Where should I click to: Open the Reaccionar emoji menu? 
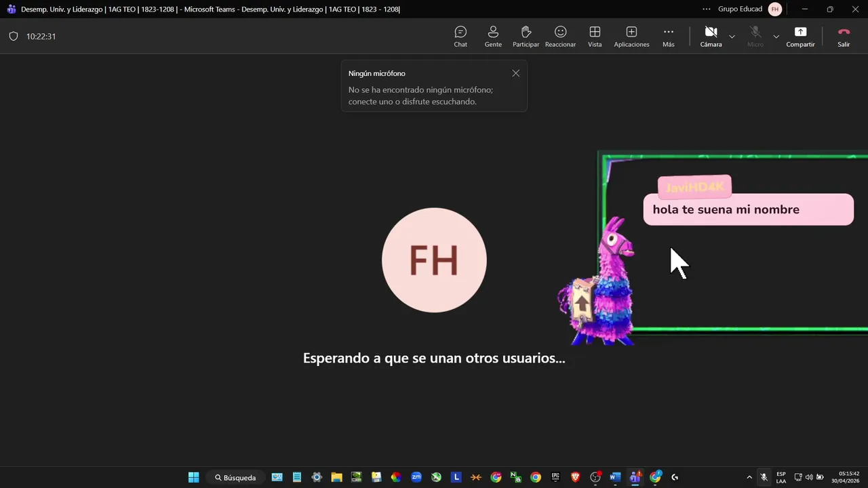click(x=560, y=36)
